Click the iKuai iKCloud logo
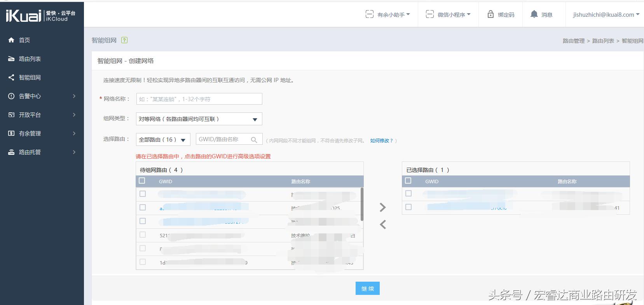 (40, 16)
